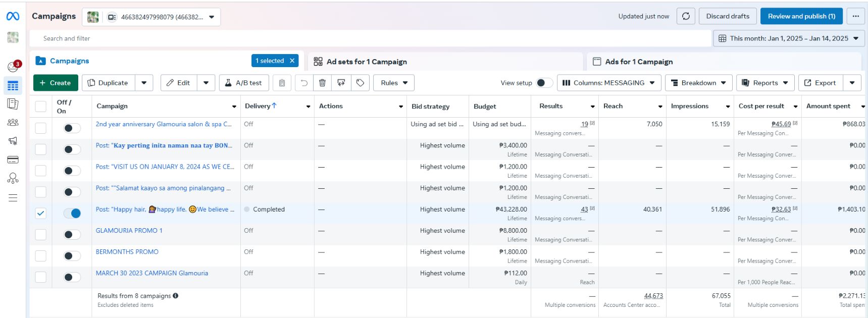Refresh the campaign data
Image resolution: width=868 pixels, height=318 pixels.
pos(686,16)
